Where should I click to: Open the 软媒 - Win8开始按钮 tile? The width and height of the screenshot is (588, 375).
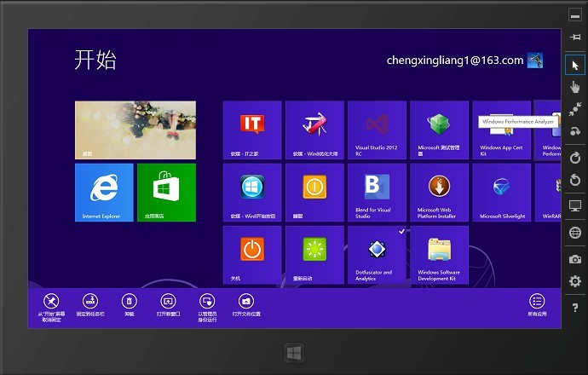point(252,193)
